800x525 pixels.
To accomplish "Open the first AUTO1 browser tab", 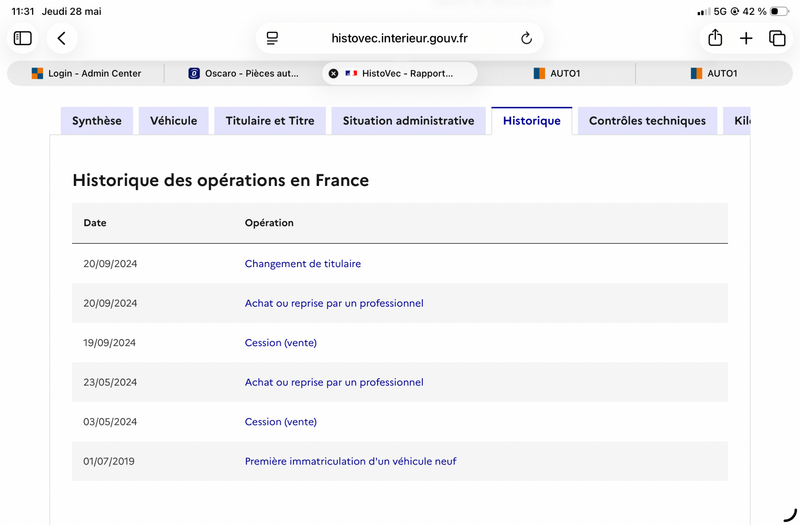I will [x=557, y=73].
